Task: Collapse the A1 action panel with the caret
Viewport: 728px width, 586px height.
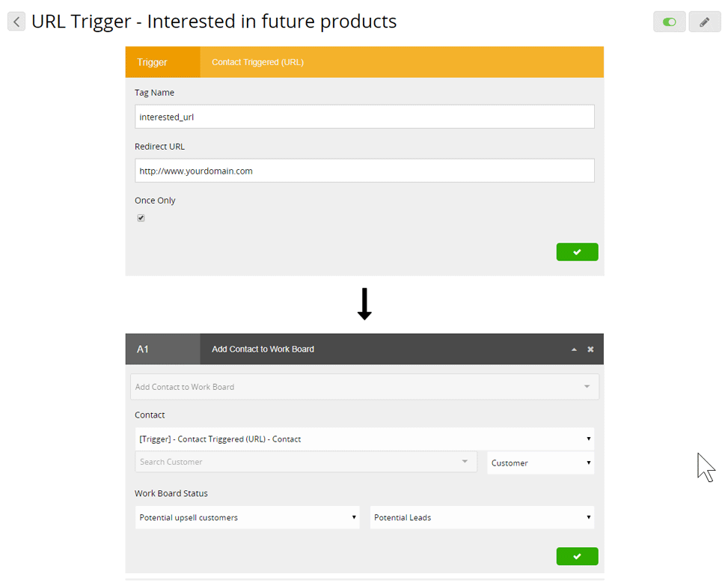Action: click(574, 350)
